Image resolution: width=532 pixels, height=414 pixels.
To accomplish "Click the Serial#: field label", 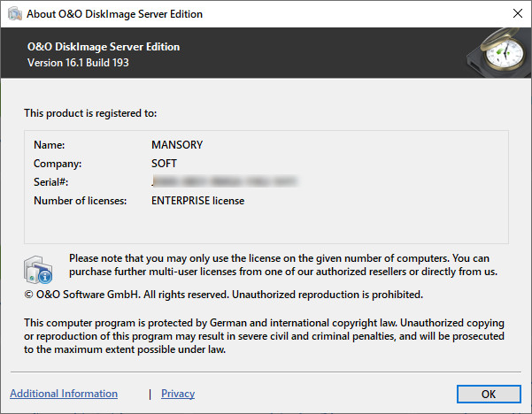I will point(51,182).
